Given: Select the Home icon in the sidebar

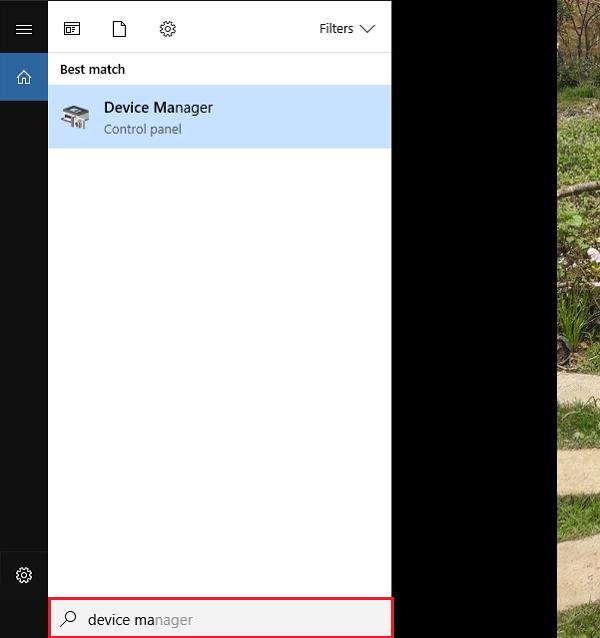Looking at the screenshot, I should tap(24, 77).
